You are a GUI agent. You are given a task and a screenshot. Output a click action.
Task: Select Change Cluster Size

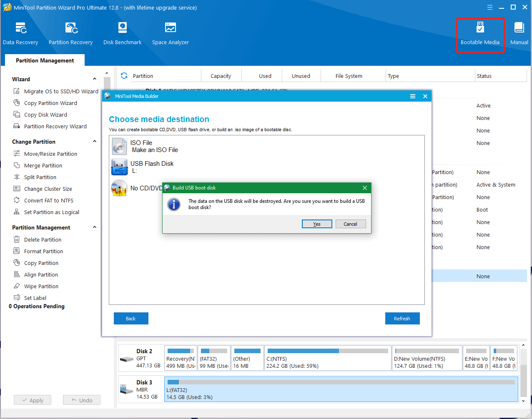point(48,189)
